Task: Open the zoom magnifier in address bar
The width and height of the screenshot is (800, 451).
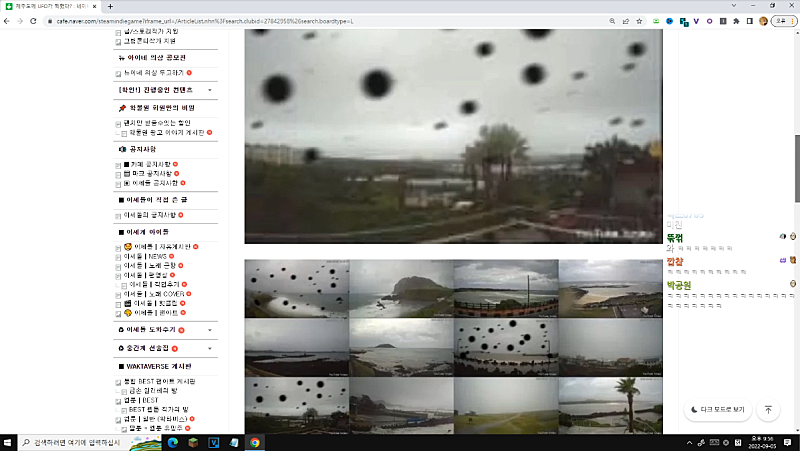Action: point(612,21)
